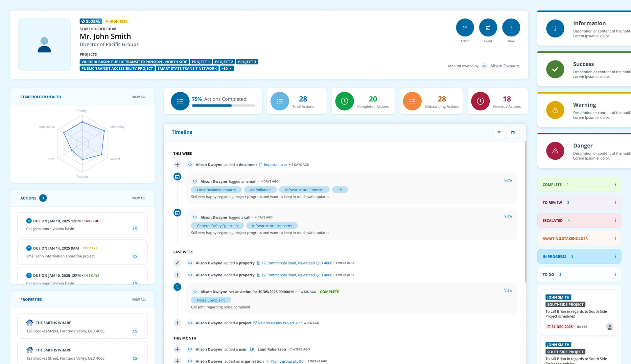Click the pencil edit icon for edited property
This screenshot has width=631, height=364.
pyautogui.click(x=177, y=263)
